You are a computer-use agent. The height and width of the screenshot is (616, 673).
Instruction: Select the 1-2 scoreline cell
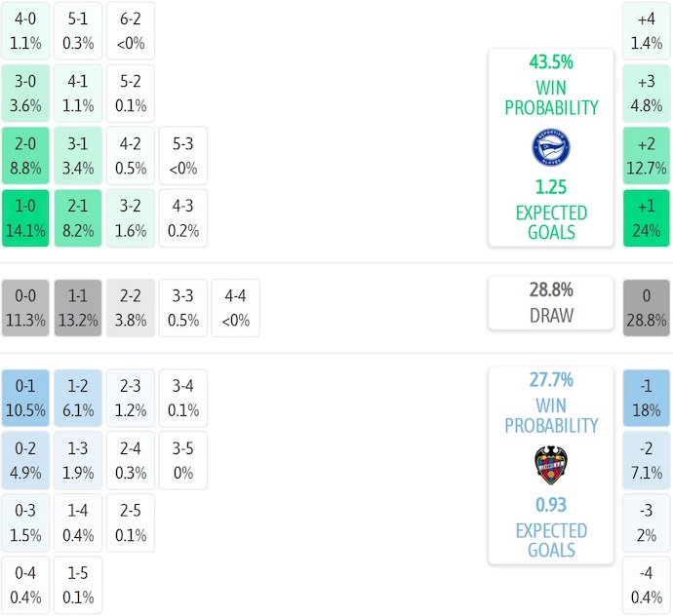[78, 398]
